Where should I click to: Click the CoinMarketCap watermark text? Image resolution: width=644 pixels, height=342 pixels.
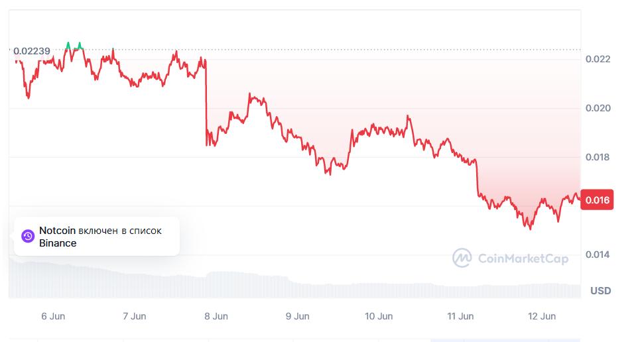(x=523, y=258)
